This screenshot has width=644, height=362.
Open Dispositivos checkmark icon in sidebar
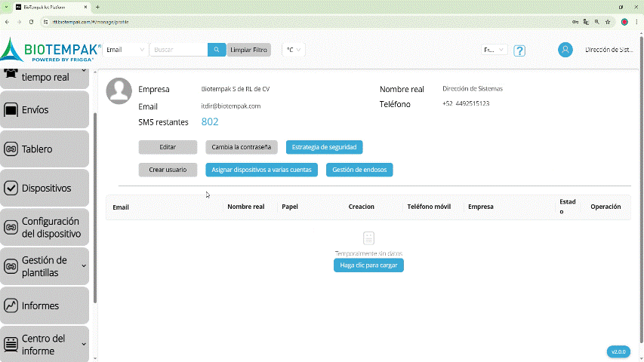[11, 189]
